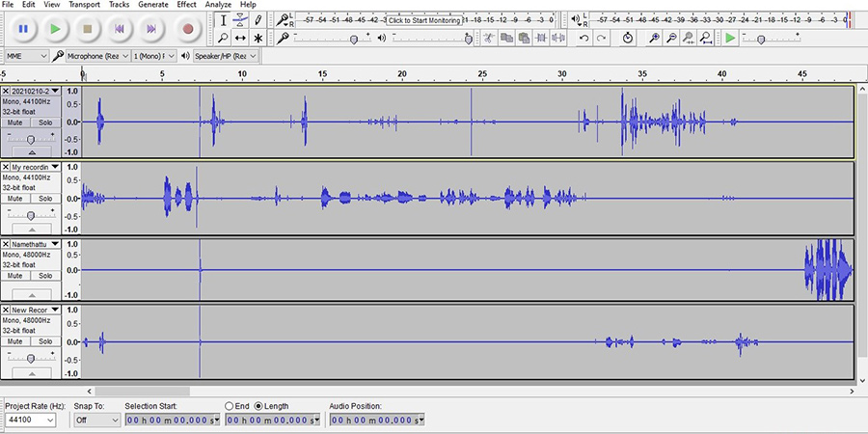Click the Trim audio icon
The height and width of the screenshot is (434, 868).
[x=541, y=39]
